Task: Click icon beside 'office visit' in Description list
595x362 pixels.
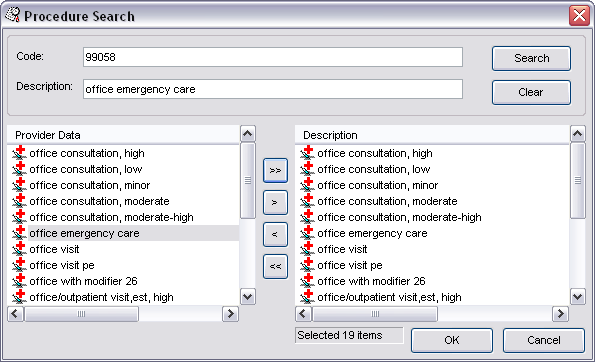Action: pos(307,249)
